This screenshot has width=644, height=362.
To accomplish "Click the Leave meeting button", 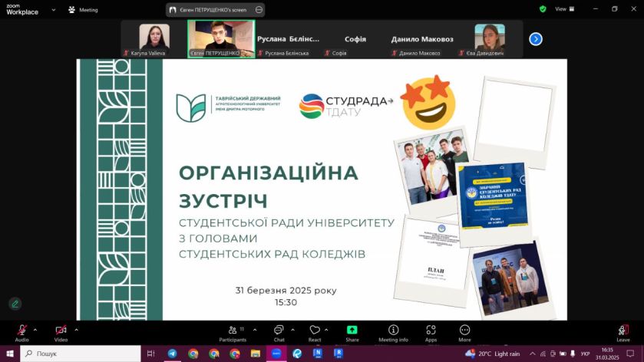I will [623, 330].
